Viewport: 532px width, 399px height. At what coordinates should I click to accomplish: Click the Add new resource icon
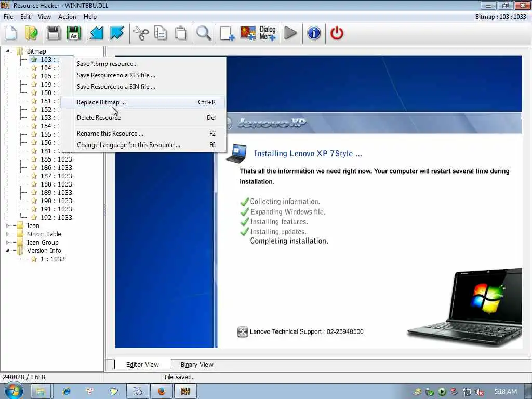(x=227, y=33)
